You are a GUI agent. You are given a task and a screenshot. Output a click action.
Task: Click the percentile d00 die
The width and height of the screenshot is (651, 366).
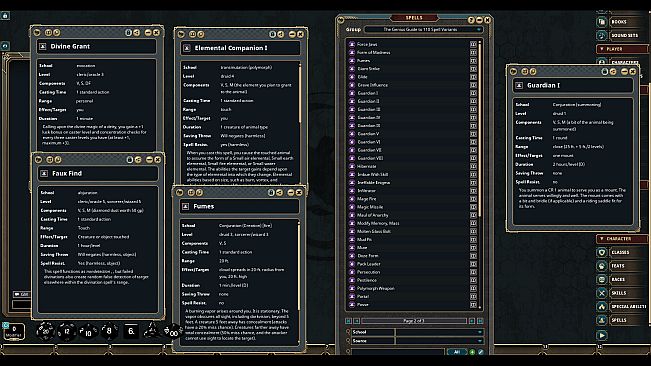point(173,332)
